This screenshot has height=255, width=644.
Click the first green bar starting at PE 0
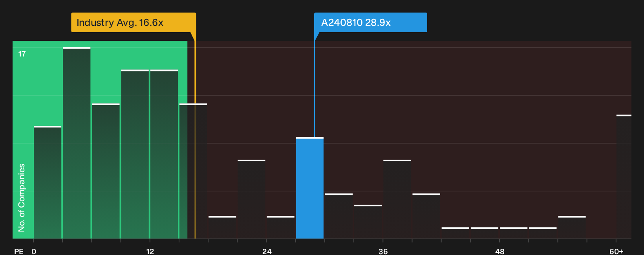(48, 182)
